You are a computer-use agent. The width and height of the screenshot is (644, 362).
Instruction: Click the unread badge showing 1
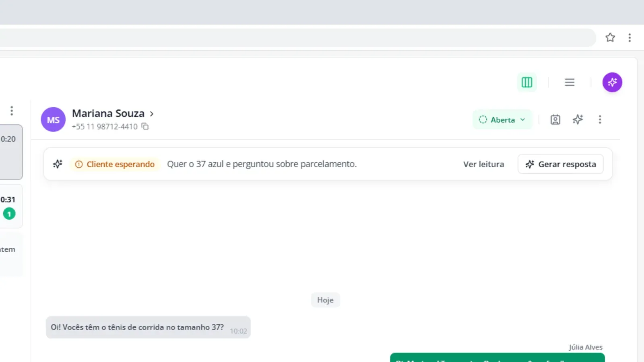[x=9, y=214]
